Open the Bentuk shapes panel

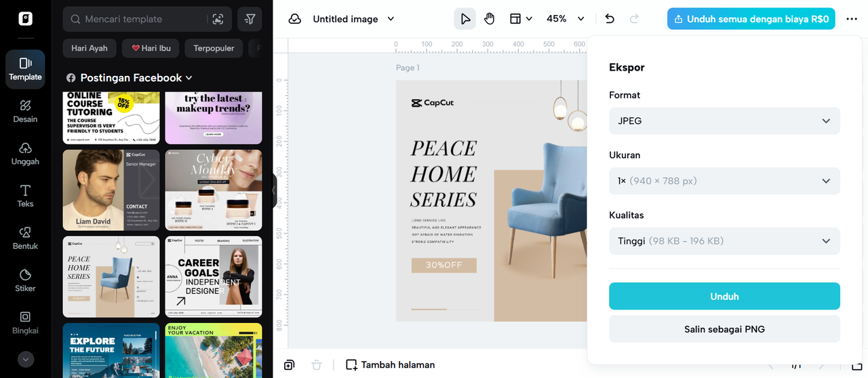(25, 238)
